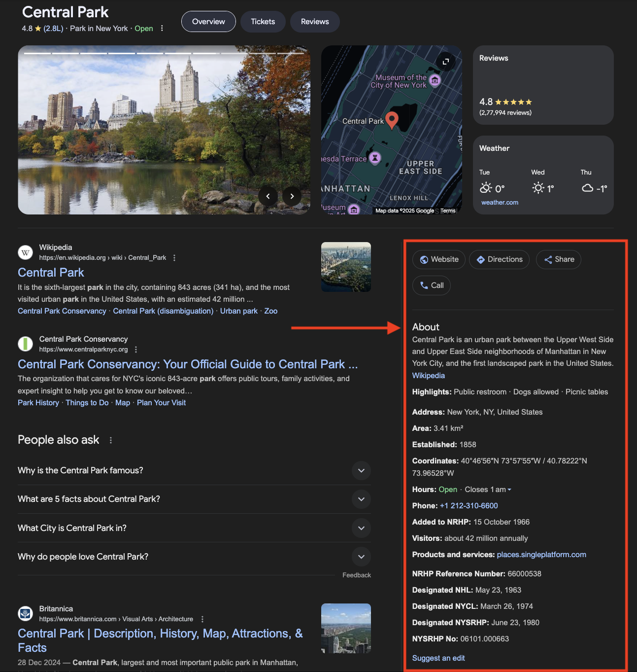
Task: Click Museum of the City of New York marker
Action: click(x=435, y=80)
